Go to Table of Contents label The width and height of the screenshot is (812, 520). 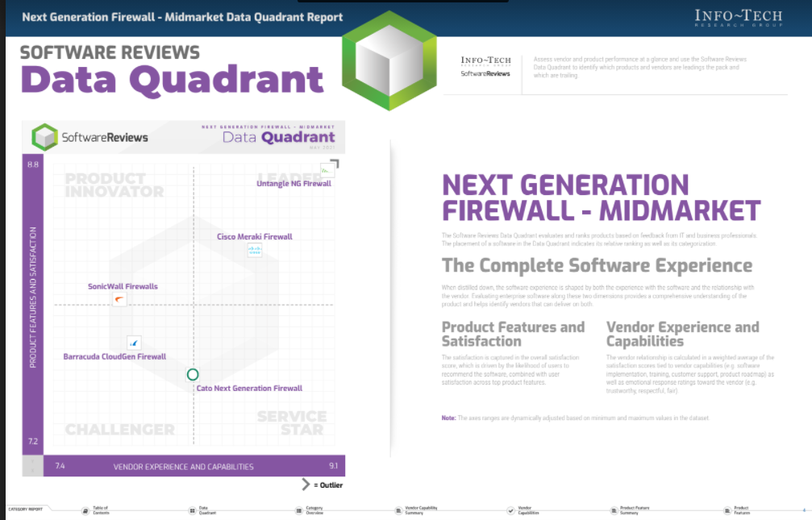click(101, 510)
